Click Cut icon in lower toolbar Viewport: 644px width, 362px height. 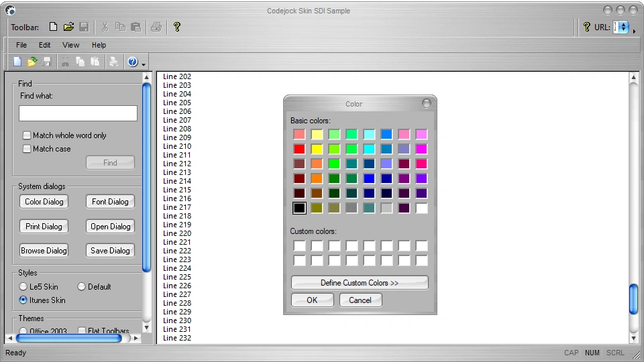click(x=65, y=62)
